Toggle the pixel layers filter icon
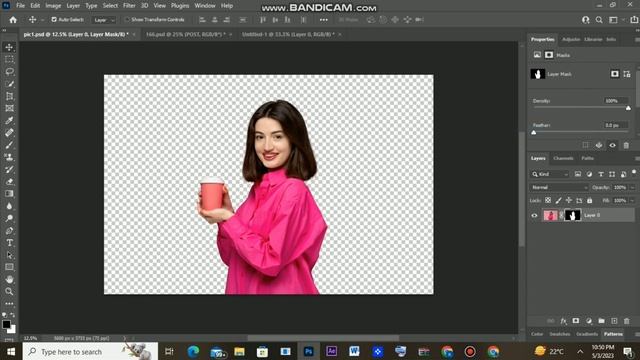The image size is (640, 360). 578,174
